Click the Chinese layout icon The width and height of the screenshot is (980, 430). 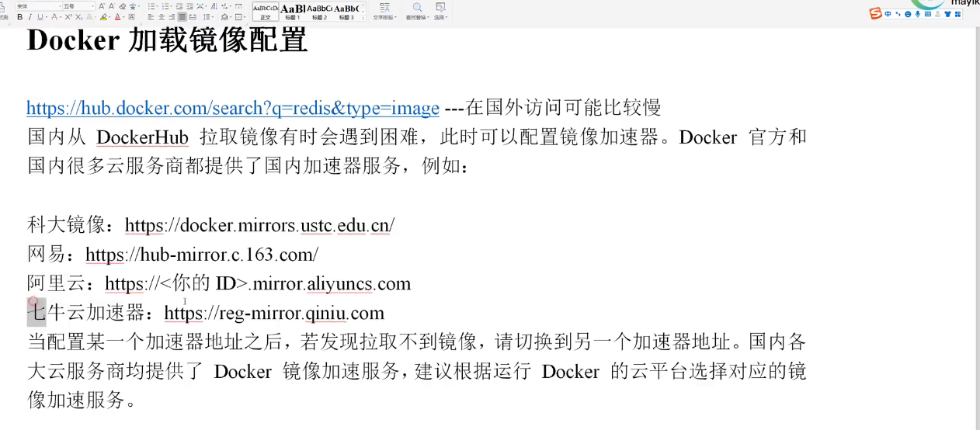200,6
